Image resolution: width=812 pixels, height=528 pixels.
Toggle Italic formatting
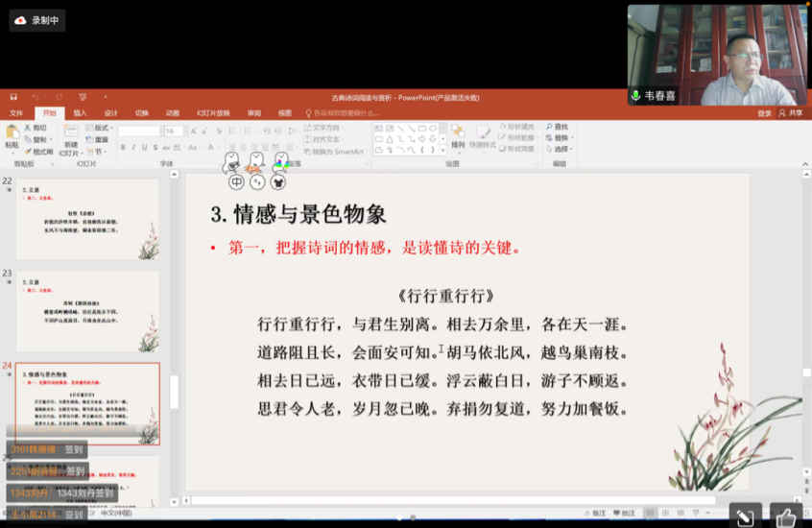pos(133,148)
